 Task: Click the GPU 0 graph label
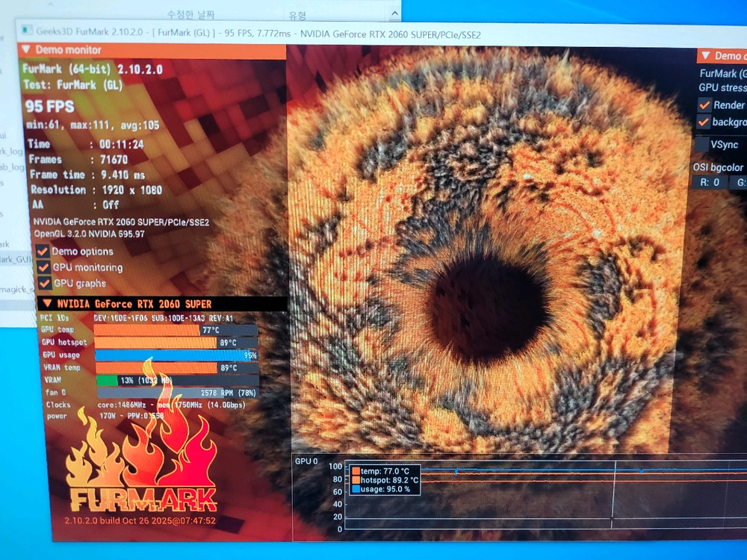pos(306,461)
